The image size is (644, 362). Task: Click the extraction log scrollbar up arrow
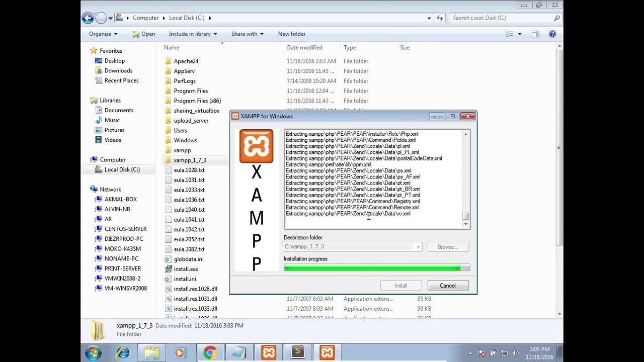coord(465,134)
